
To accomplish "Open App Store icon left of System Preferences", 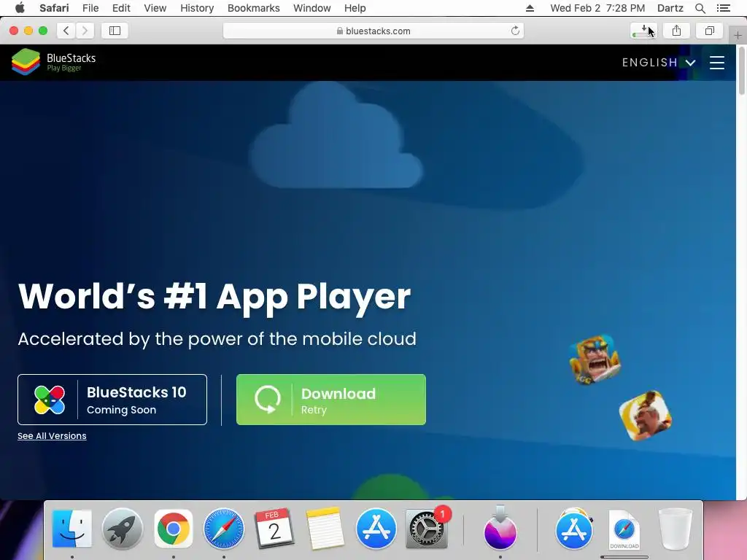I will click(x=376, y=529).
